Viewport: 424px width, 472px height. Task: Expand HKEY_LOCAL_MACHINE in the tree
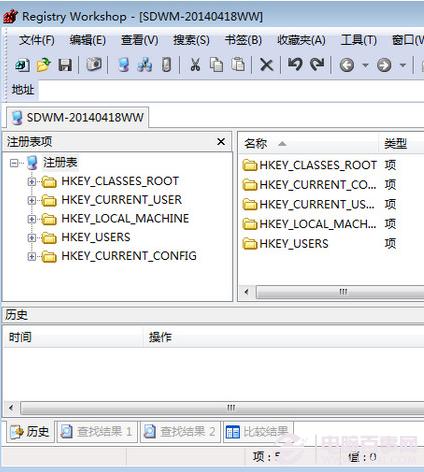tap(32, 219)
